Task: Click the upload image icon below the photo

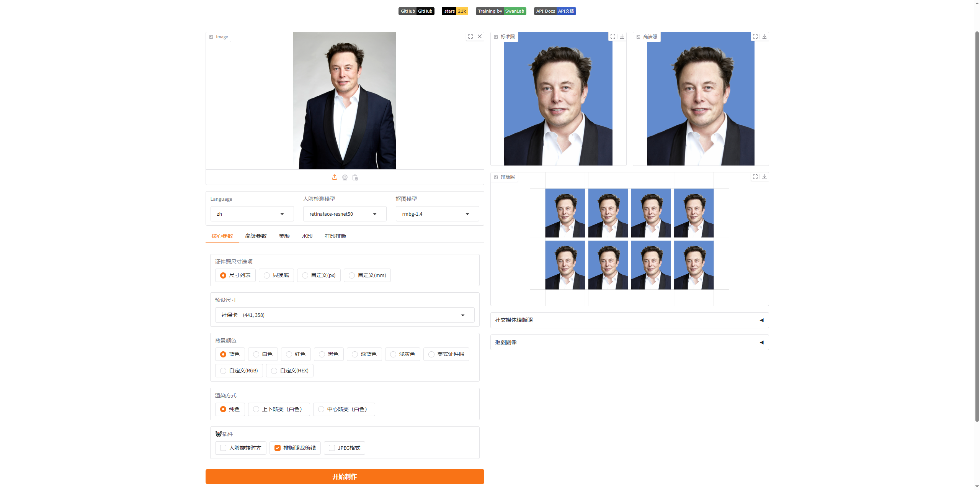Action: pyautogui.click(x=335, y=177)
